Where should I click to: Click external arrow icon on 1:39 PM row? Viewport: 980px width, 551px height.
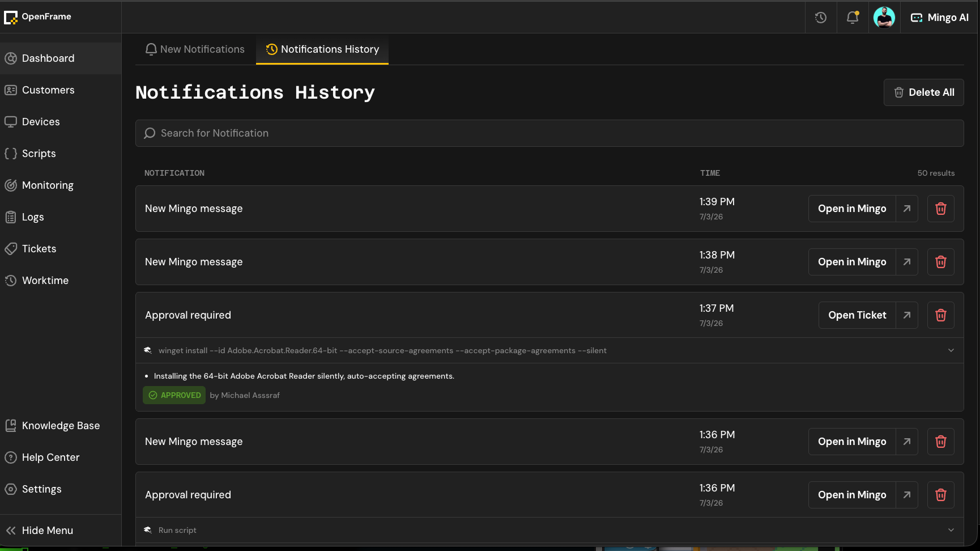pyautogui.click(x=907, y=209)
